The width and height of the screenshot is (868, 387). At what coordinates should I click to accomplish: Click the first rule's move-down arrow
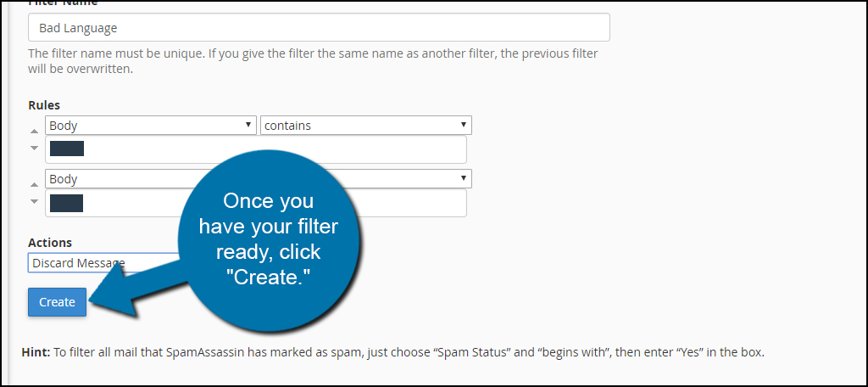pos(34,148)
